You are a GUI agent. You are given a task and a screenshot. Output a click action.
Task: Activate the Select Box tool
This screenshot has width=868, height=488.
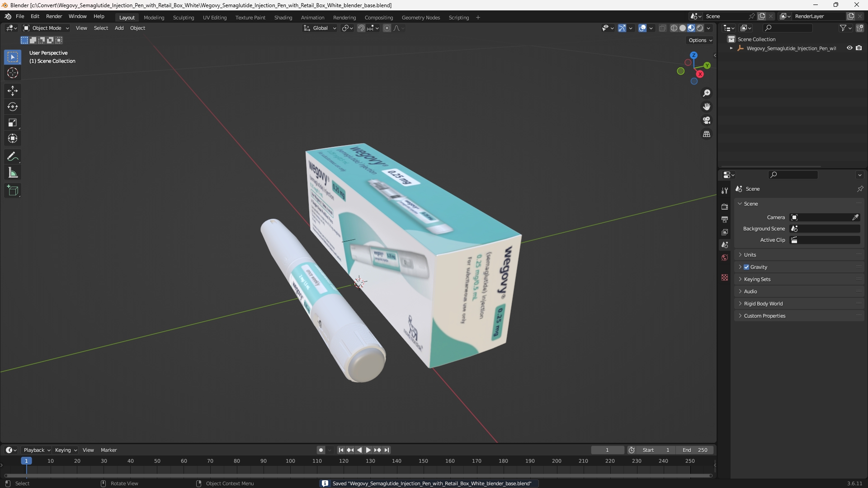pos(13,57)
